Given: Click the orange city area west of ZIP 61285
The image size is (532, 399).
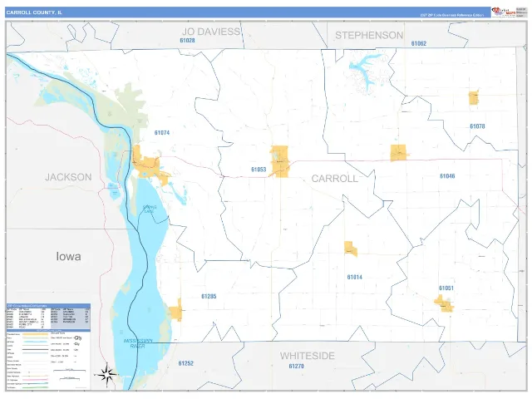Looking at the screenshot, I should pyautogui.click(x=175, y=311).
